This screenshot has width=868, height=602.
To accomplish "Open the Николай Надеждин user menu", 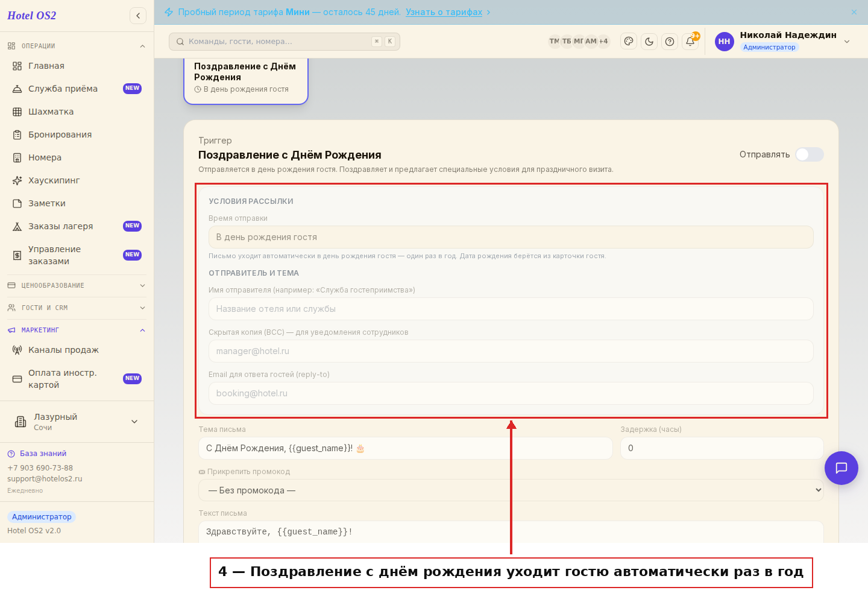I will coord(782,42).
